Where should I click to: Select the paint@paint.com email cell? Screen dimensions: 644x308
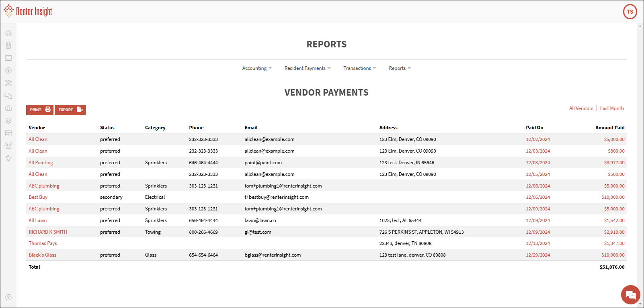point(263,163)
